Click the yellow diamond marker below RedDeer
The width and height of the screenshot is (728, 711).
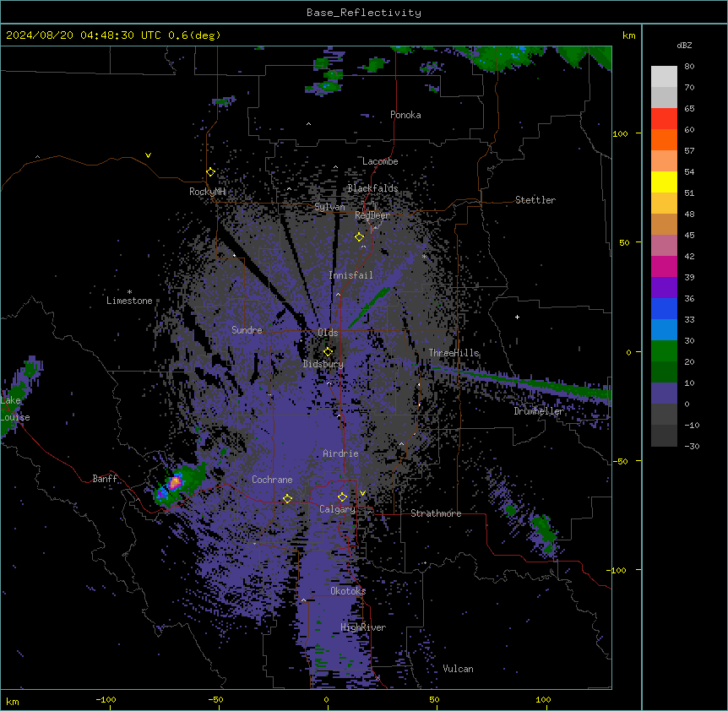(359, 237)
